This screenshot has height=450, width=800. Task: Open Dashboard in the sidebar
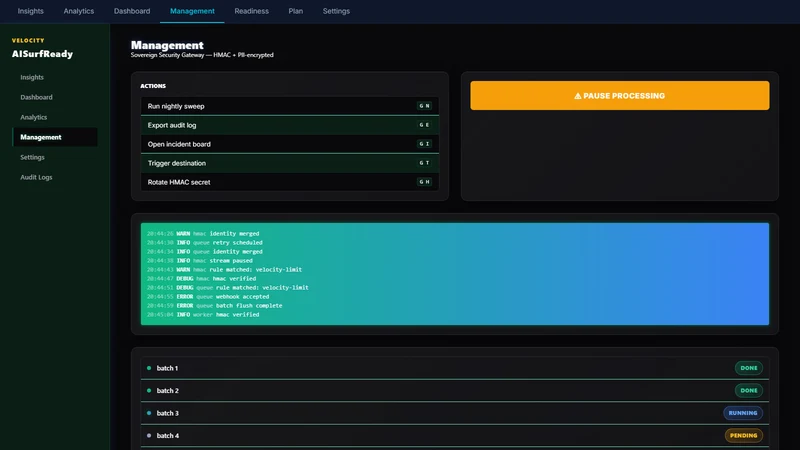55,97
